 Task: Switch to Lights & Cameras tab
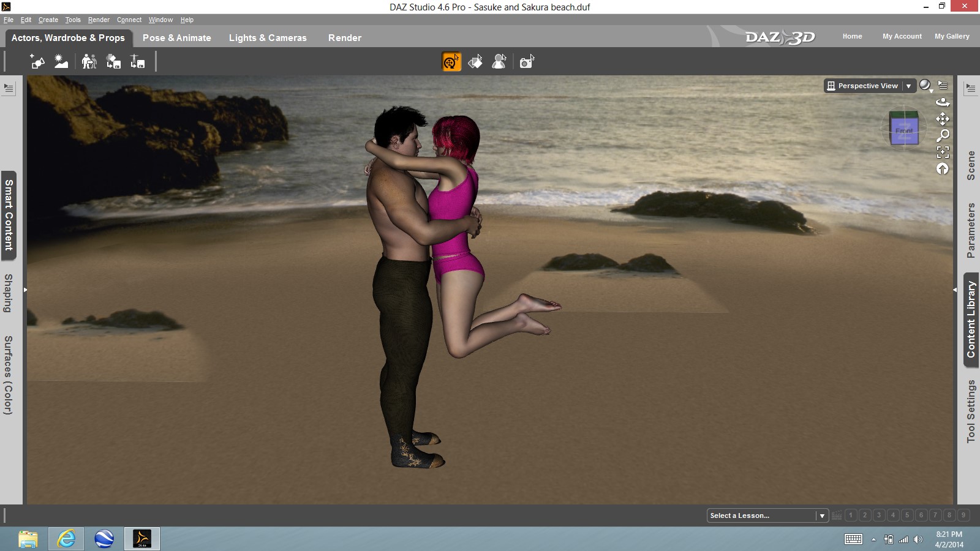[x=268, y=37]
